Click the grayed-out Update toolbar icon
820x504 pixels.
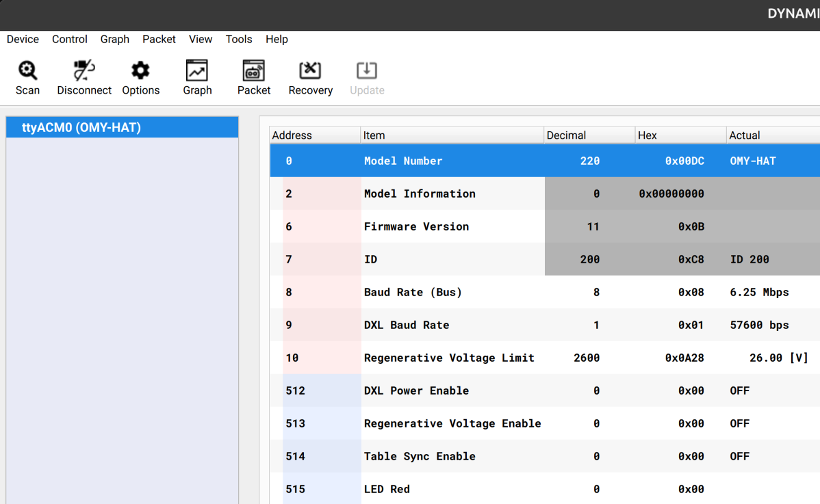click(x=367, y=77)
